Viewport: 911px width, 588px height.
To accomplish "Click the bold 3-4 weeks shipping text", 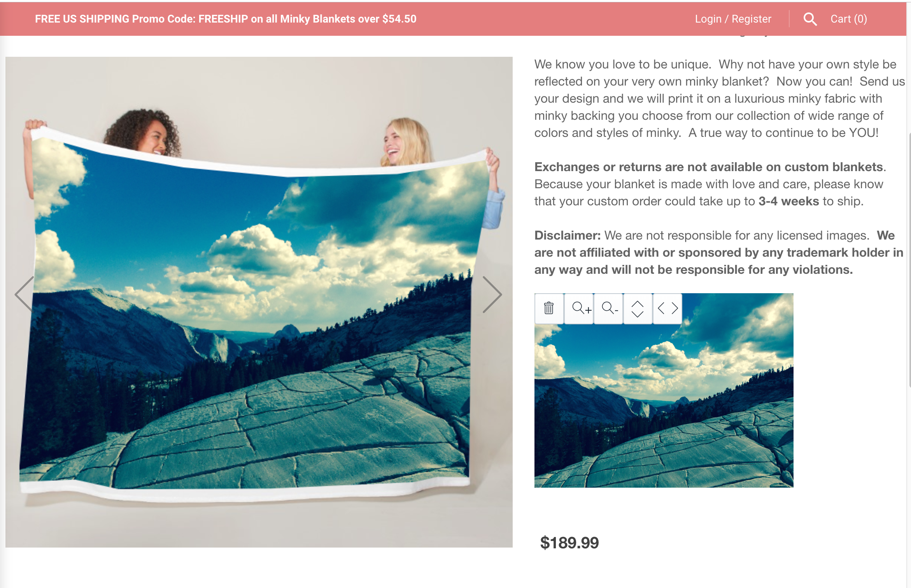I will coord(789,201).
